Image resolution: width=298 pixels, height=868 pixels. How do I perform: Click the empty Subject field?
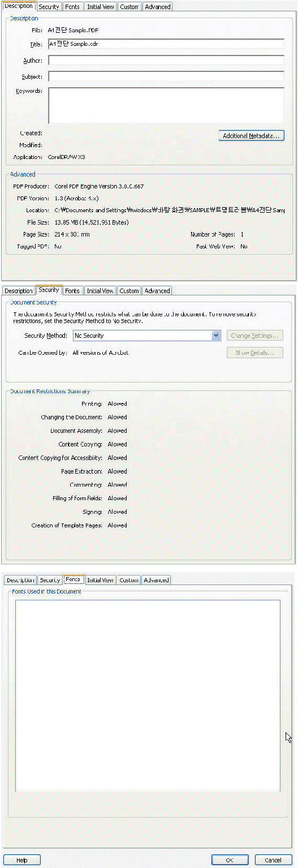point(166,76)
